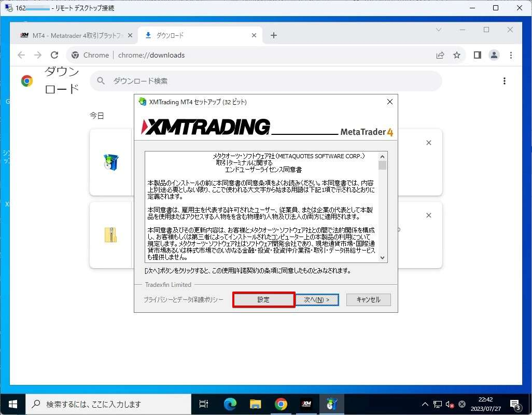The width and height of the screenshot is (532, 415).
Task: Click the share page icon in address bar
Action: tap(440, 55)
